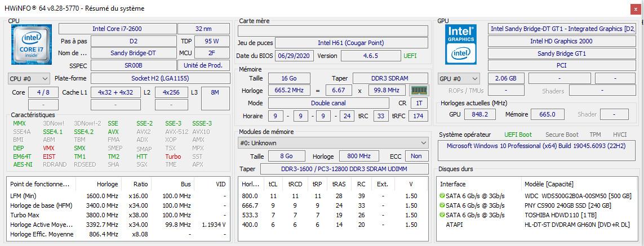
Task: Click the 800.0 memory timing row
Action: click(333, 196)
